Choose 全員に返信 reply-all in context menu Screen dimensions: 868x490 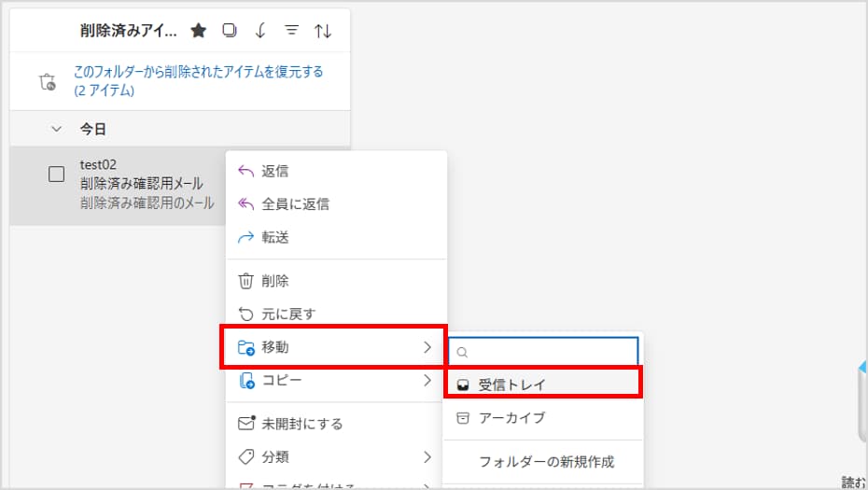294,203
